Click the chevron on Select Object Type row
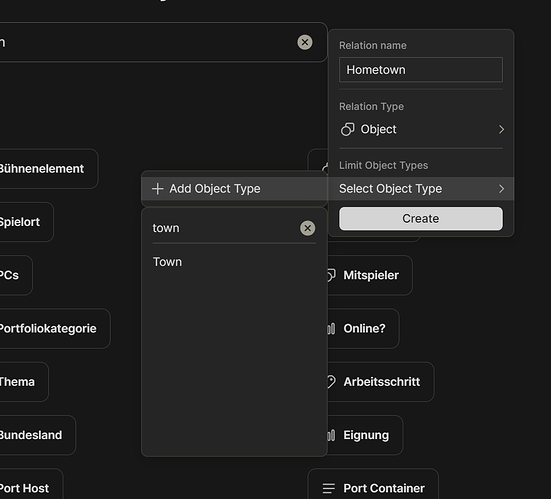The width and height of the screenshot is (551, 499). point(501,189)
